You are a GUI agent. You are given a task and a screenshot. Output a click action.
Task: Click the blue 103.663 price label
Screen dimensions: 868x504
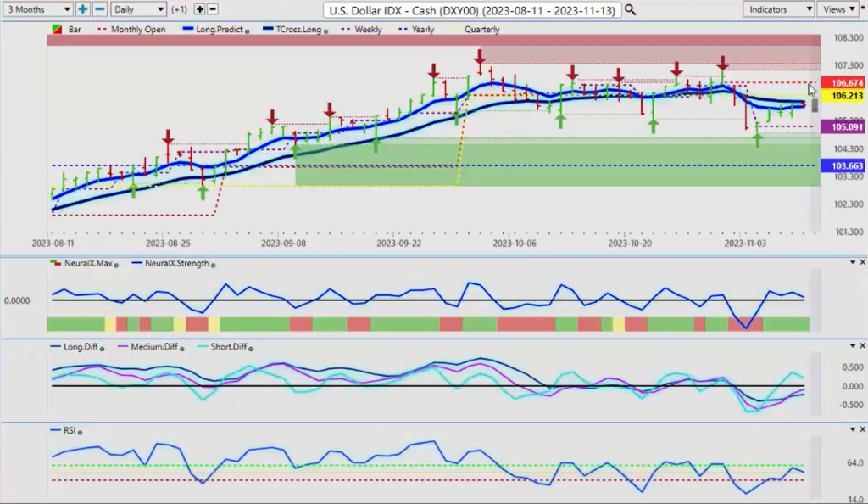[842, 165]
